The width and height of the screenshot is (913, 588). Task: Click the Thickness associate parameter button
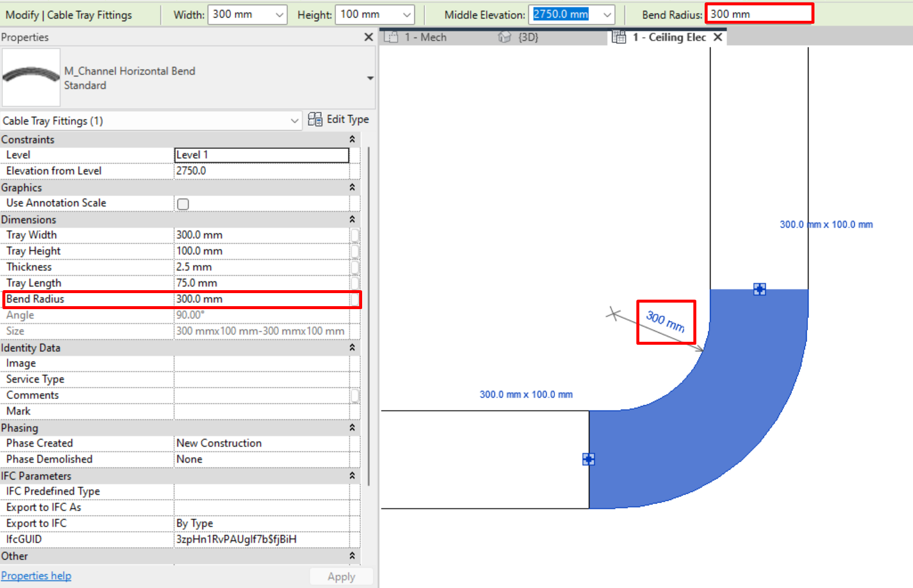coord(355,267)
